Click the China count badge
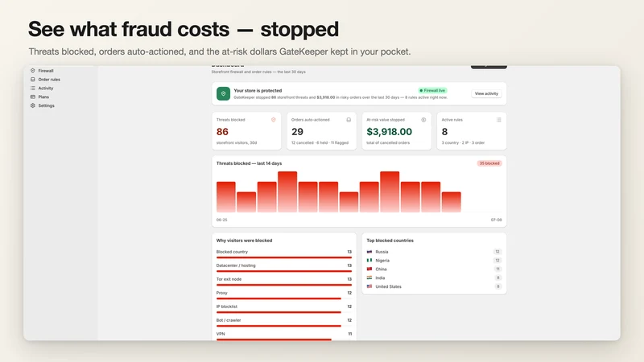The image size is (644, 362). (x=497, y=269)
